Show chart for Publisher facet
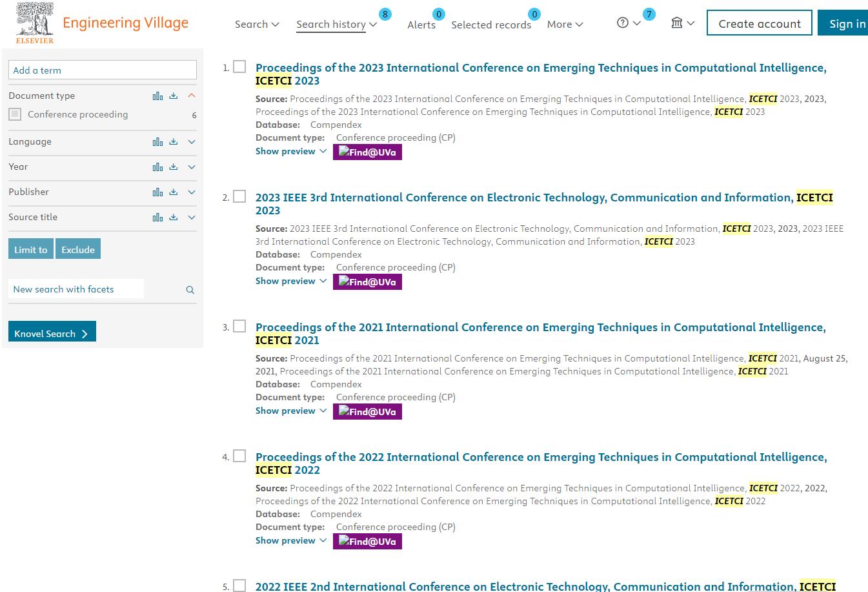This screenshot has height=592, width=868. (x=157, y=192)
